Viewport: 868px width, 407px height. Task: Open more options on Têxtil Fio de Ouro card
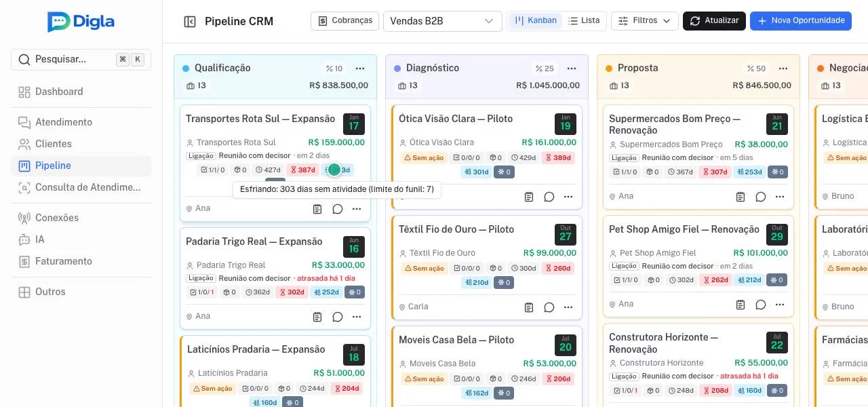[568, 307]
